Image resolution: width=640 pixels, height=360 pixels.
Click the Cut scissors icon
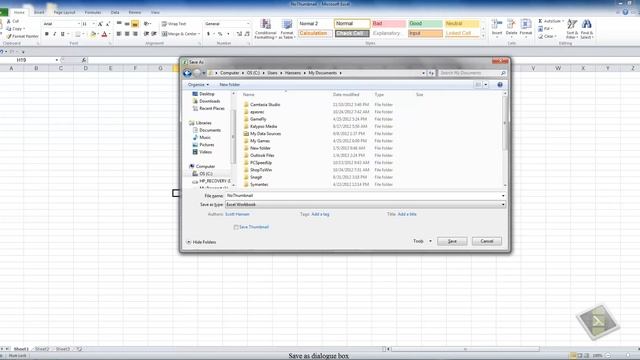pos(9,21)
